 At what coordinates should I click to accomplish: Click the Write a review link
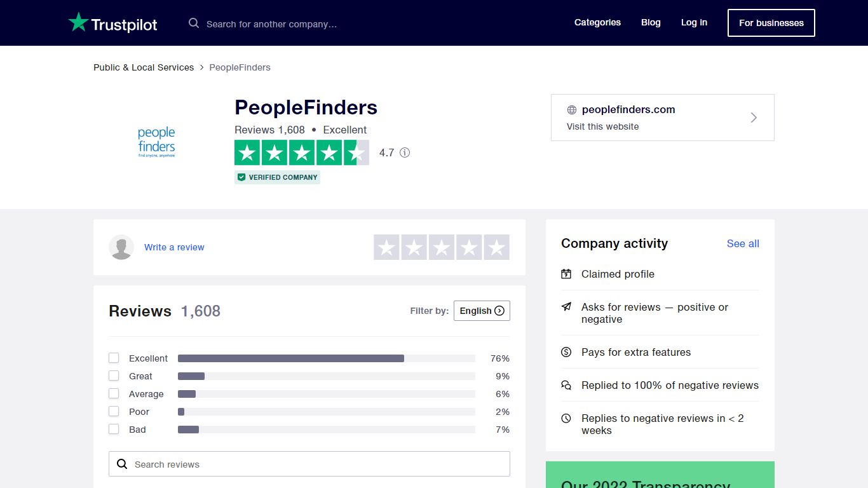pyautogui.click(x=174, y=247)
